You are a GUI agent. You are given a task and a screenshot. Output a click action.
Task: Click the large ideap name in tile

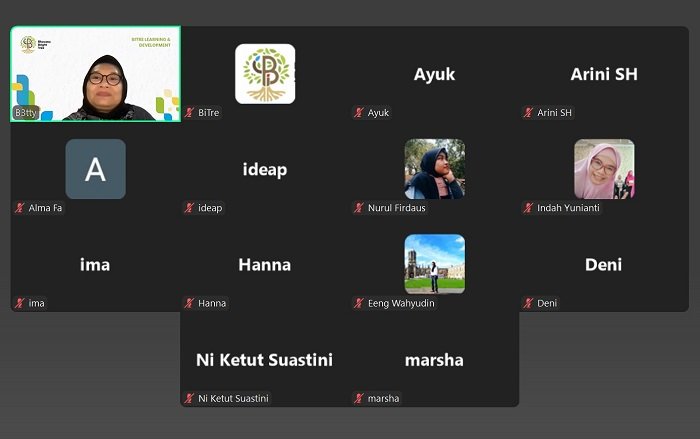pyautogui.click(x=265, y=170)
